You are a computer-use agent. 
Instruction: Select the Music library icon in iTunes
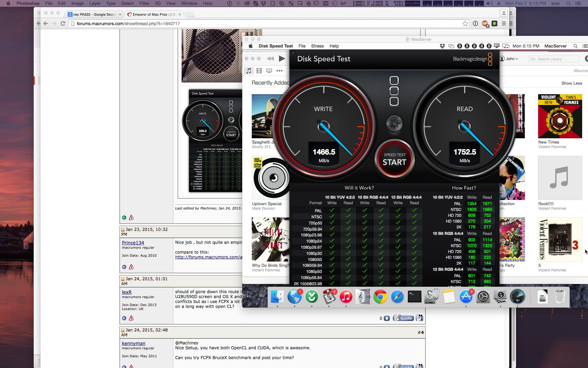pyautogui.click(x=249, y=71)
